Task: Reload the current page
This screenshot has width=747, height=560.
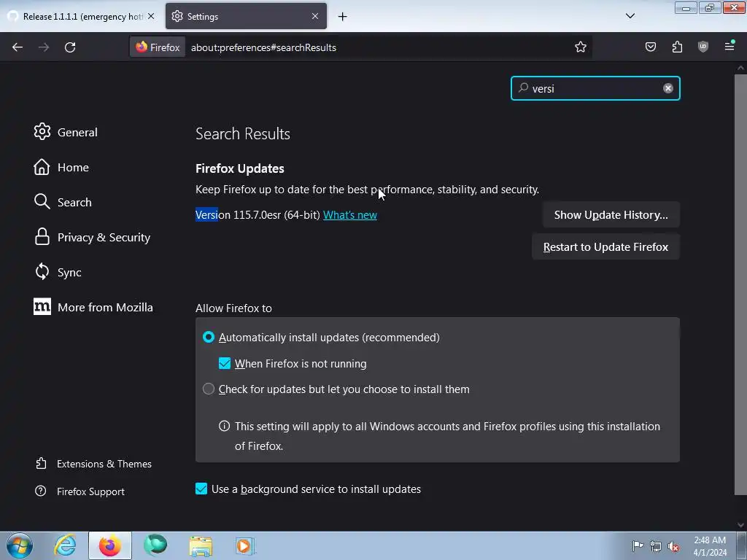Action: [70, 47]
